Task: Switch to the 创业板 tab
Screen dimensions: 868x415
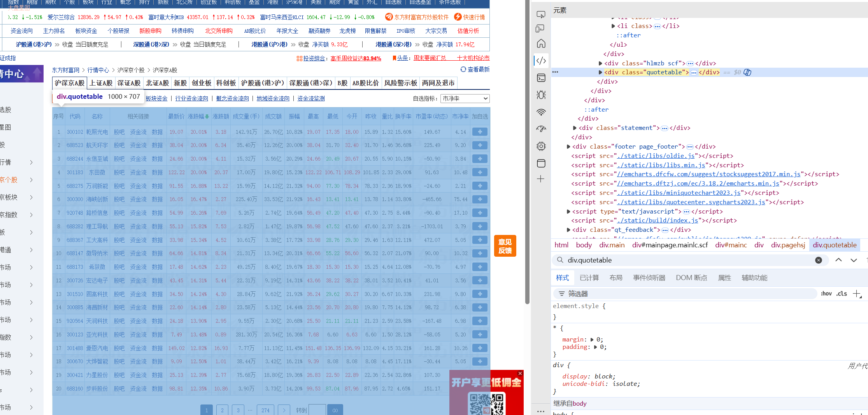Action: 202,83
